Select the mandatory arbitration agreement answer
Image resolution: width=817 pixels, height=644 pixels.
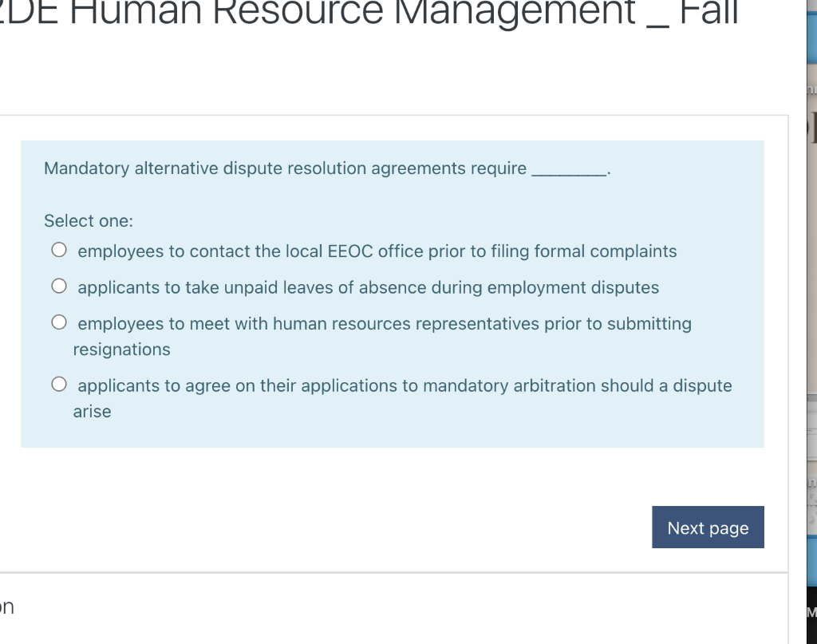pos(59,383)
